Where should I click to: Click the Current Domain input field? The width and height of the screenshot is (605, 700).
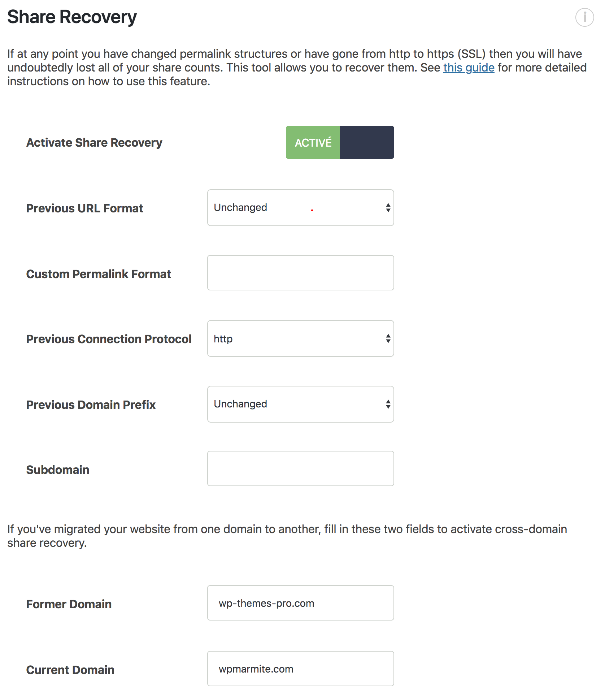coord(300,669)
